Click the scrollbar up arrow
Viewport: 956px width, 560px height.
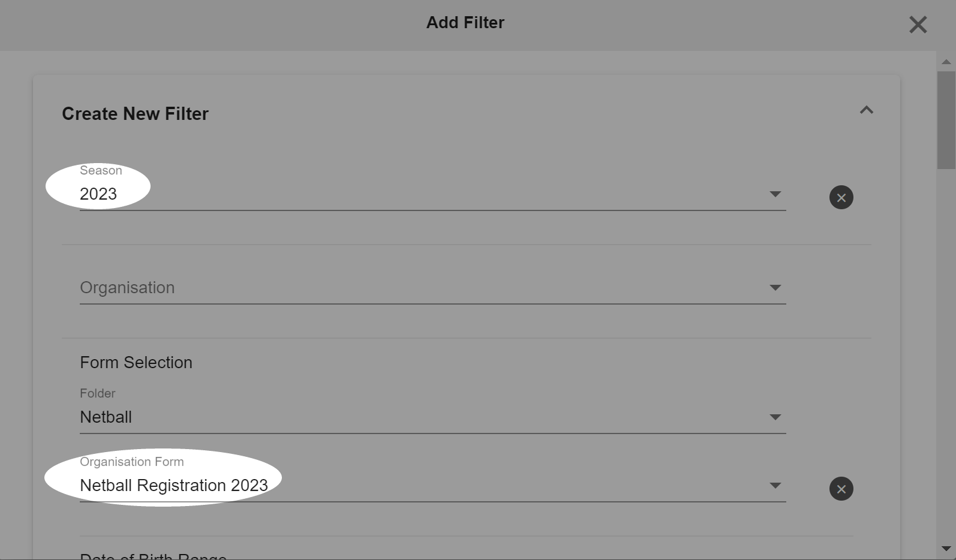[x=946, y=62]
